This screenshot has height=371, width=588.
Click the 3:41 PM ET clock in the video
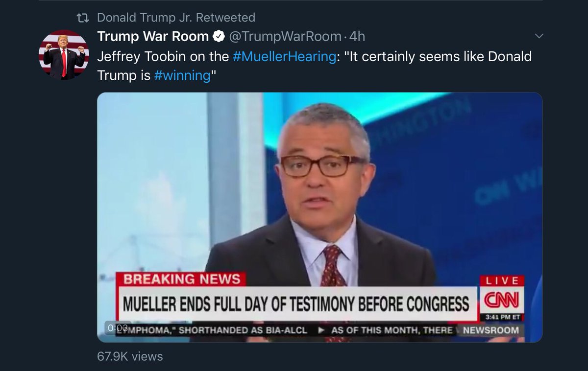click(502, 317)
